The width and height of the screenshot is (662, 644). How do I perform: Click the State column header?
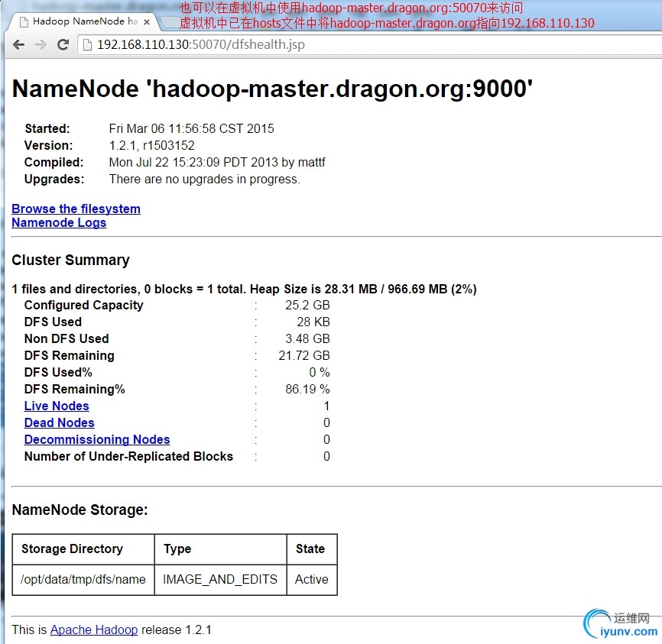click(310, 549)
